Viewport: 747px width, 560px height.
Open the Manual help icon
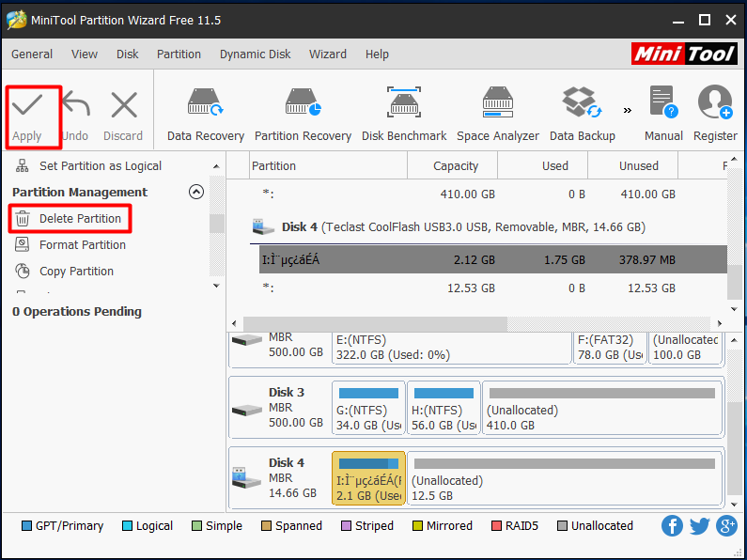[x=663, y=101]
